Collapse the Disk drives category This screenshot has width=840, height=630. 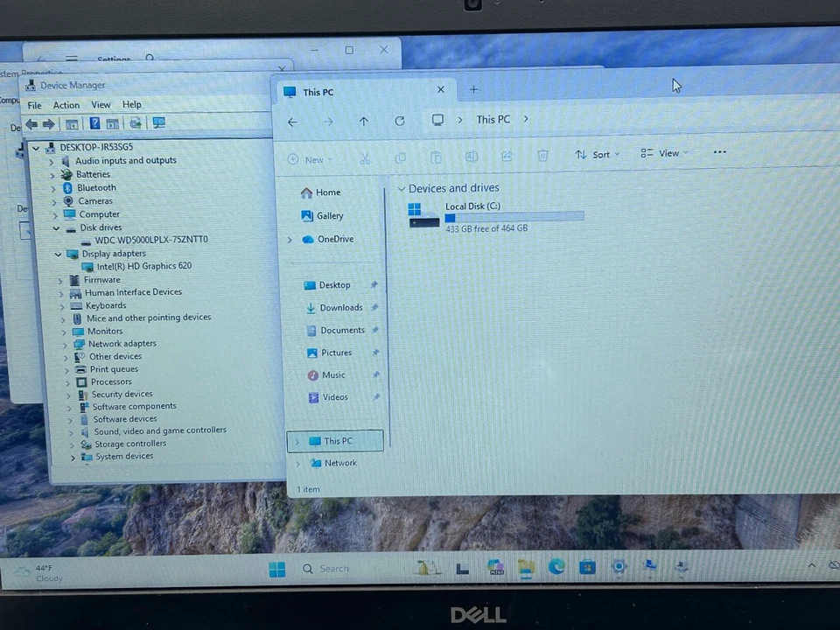(x=56, y=228)
